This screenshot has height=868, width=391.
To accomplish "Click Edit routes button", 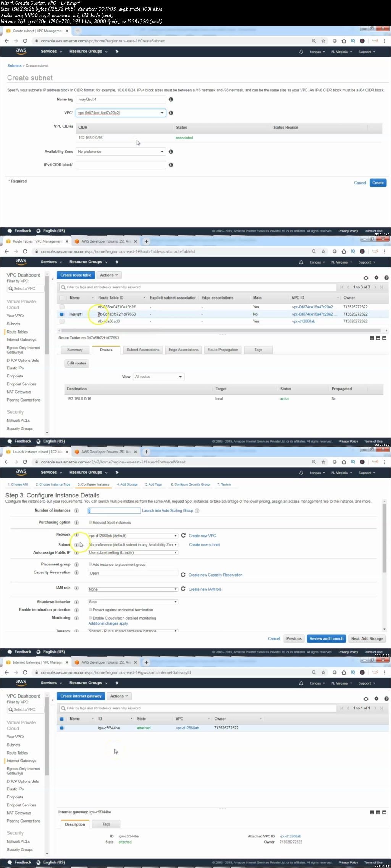I will point(77,363).
